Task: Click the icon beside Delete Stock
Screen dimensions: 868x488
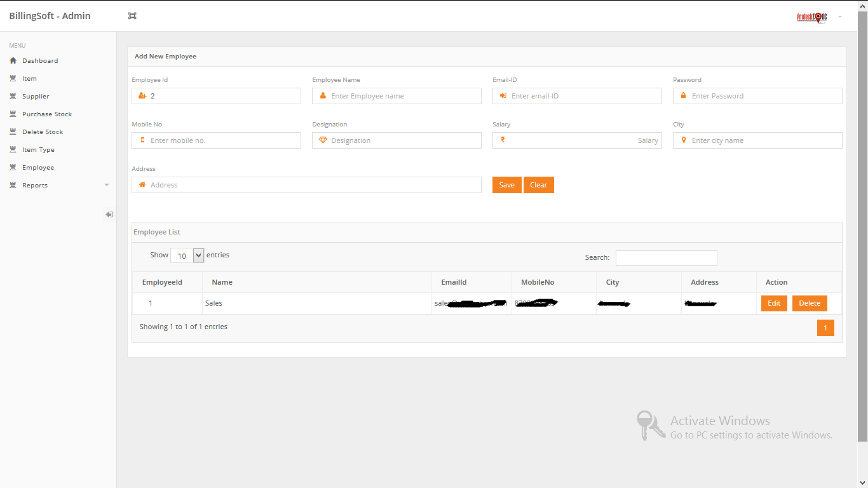Action: [x=13, y=132]
